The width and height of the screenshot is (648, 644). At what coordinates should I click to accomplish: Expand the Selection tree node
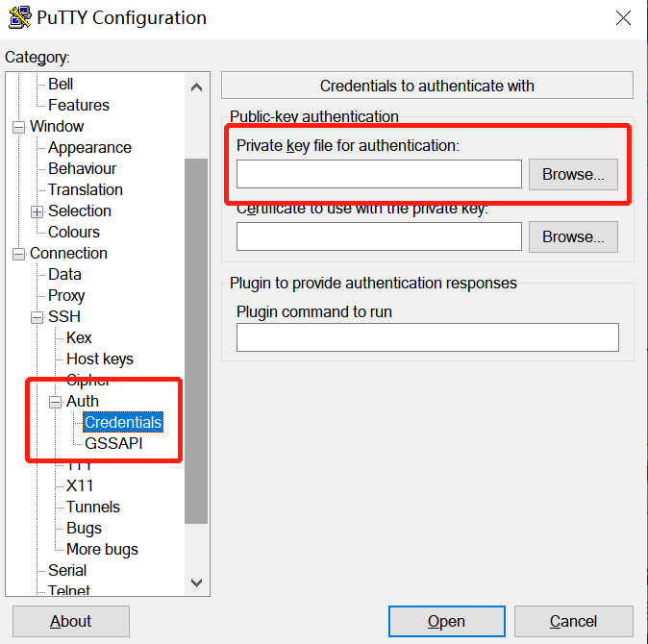click(x=37, y=211)
